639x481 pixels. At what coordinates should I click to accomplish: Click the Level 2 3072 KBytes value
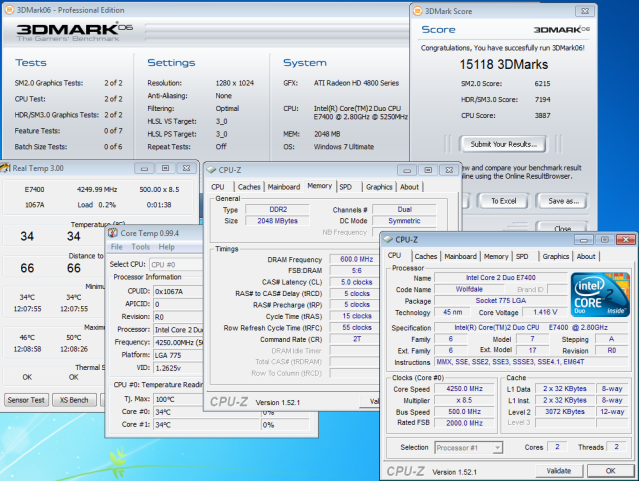click(565, 412)
